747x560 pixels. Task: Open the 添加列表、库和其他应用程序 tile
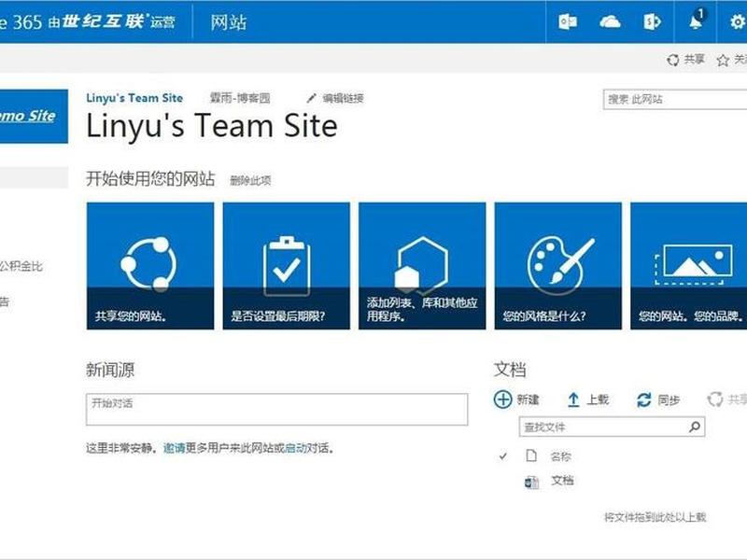coord(422,266)
